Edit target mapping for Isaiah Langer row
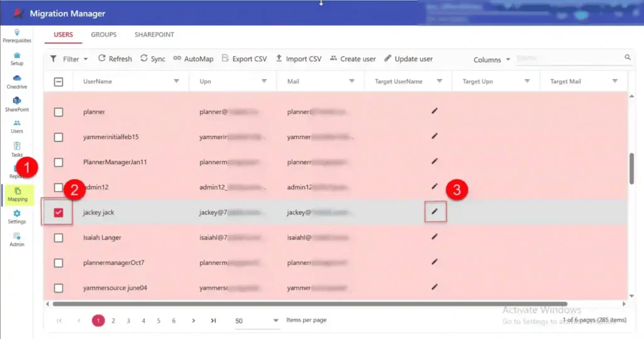The image size is (644, 339). click(435, 236)
